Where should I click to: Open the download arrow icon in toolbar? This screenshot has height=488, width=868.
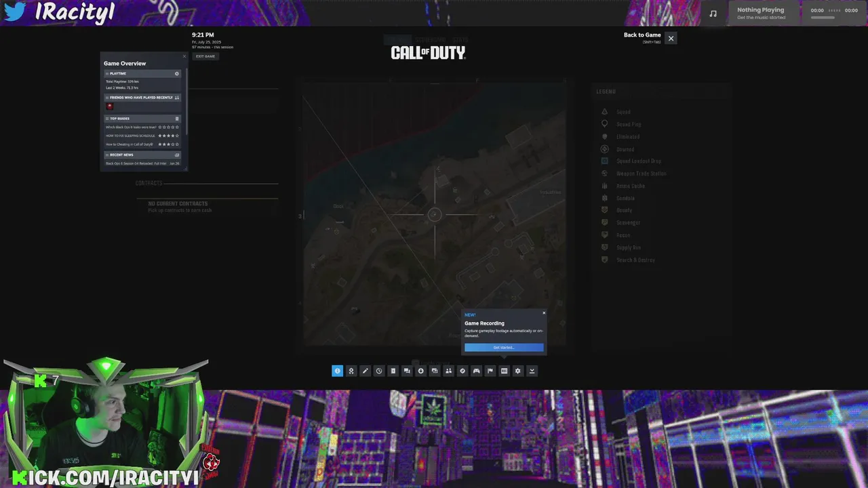pos(420,371)
